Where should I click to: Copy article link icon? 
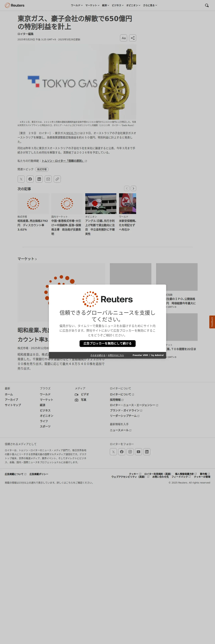(57, 179)
